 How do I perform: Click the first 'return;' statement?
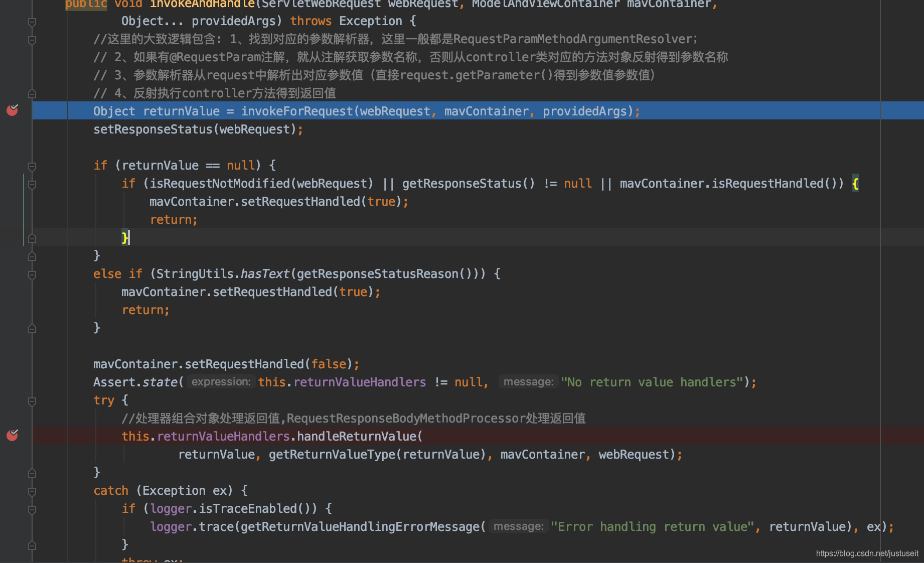(174, 220)
